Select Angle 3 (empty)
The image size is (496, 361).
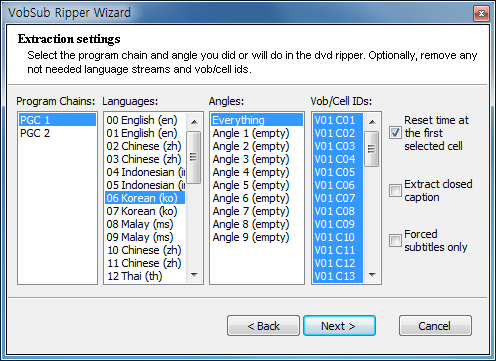pyautogui.click(x=257, y=159)
